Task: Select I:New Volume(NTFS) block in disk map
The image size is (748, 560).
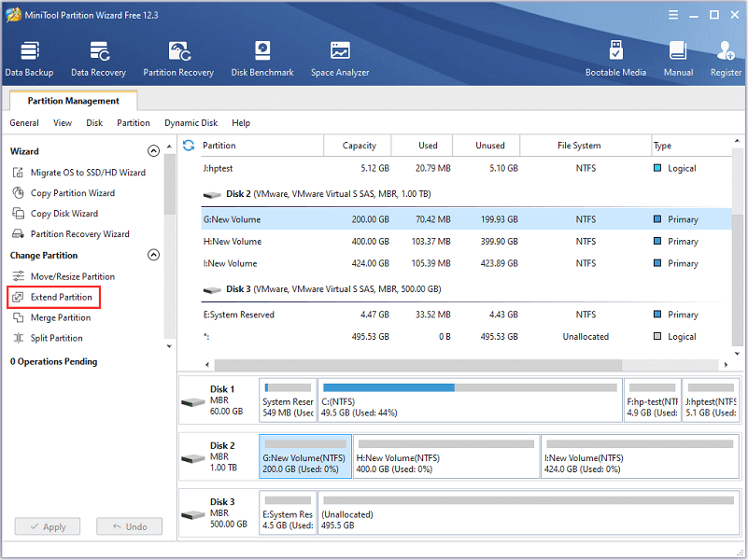Action: [641, 456]
